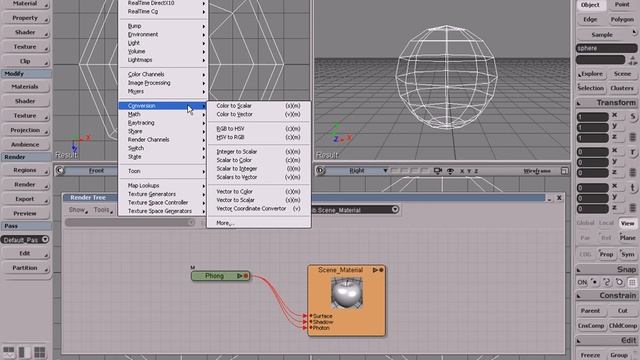Collapse the Constrain panel

click(579, 296)
